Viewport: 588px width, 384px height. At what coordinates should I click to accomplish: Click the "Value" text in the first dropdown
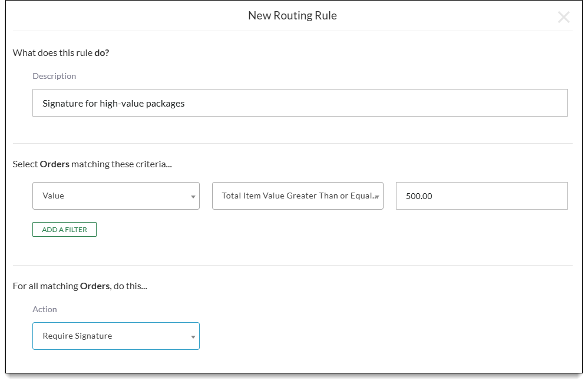click(53, 196)
